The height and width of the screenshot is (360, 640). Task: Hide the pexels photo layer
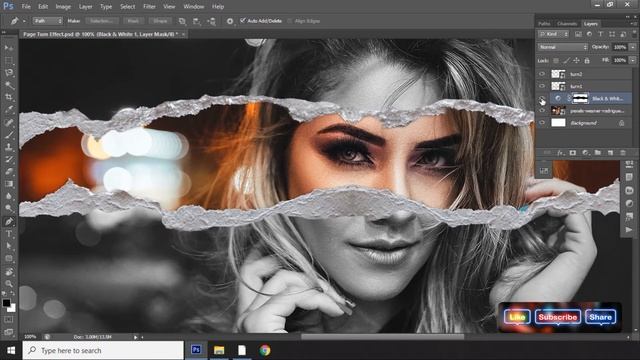[542, 111]
